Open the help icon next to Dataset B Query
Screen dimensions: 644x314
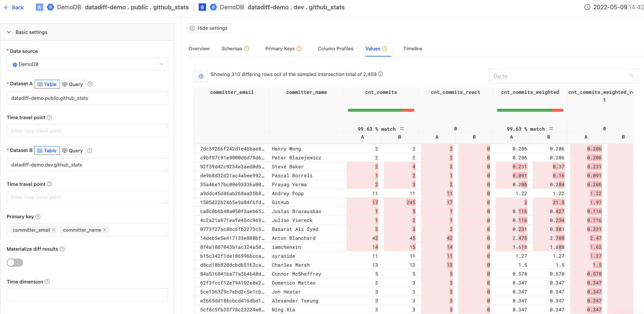[x=89, y=151]
